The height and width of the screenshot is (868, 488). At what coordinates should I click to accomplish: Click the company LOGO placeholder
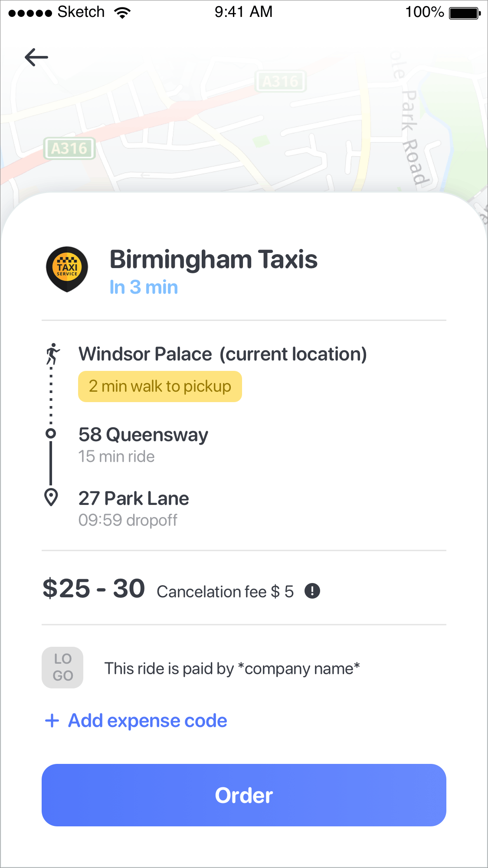tap(62, 668)
